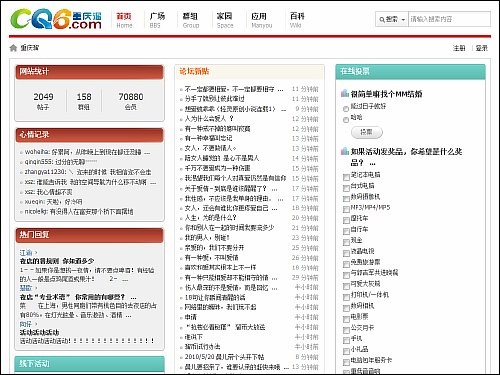Open the thread 女人,不要做情人
Image resolution: width=500 pixels, height=375 pixels.
click(210, 148)
